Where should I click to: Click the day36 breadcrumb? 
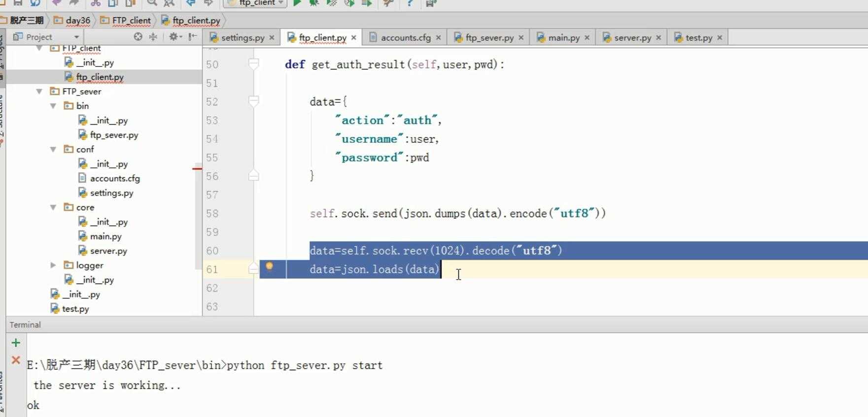(77, 20)
